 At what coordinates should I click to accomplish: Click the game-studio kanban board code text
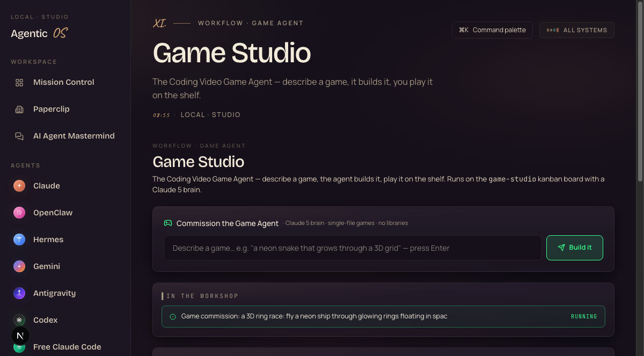click(512, 179)
